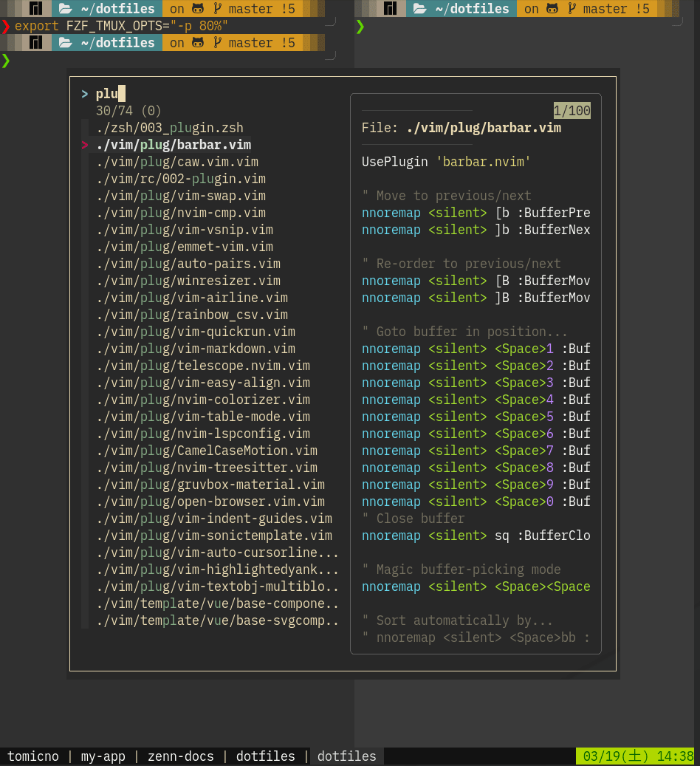Select ./vim/plug/vim-auto-cursorline entry

pyautogui.click(x=217, y=553)
